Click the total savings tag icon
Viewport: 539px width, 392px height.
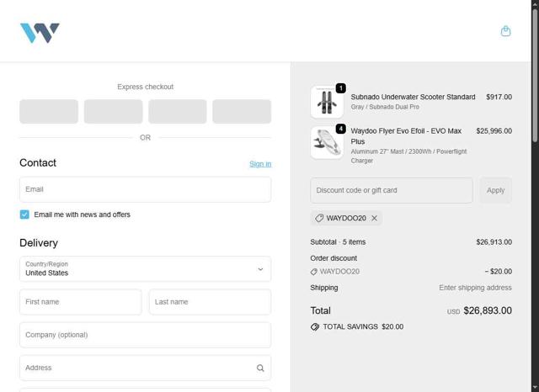[315, 326]
